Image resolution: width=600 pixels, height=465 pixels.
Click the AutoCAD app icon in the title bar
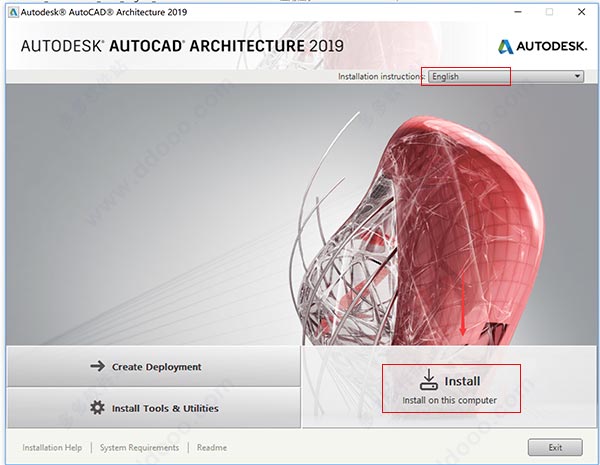(x=13, y=12)
